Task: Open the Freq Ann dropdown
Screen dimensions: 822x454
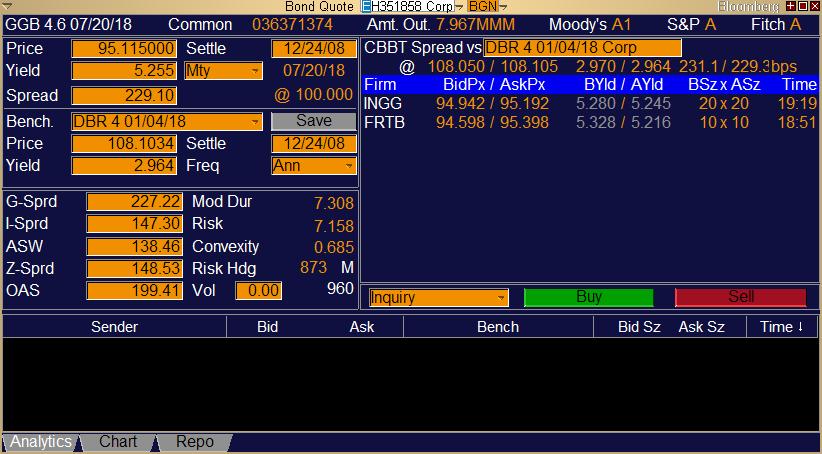Action: pyautogui.click(x=313, y=165)
